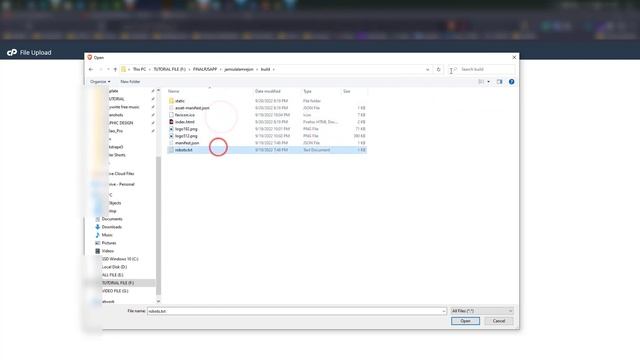
Task: Click the logo512.png image icon
Action: [x=171, y=136]
